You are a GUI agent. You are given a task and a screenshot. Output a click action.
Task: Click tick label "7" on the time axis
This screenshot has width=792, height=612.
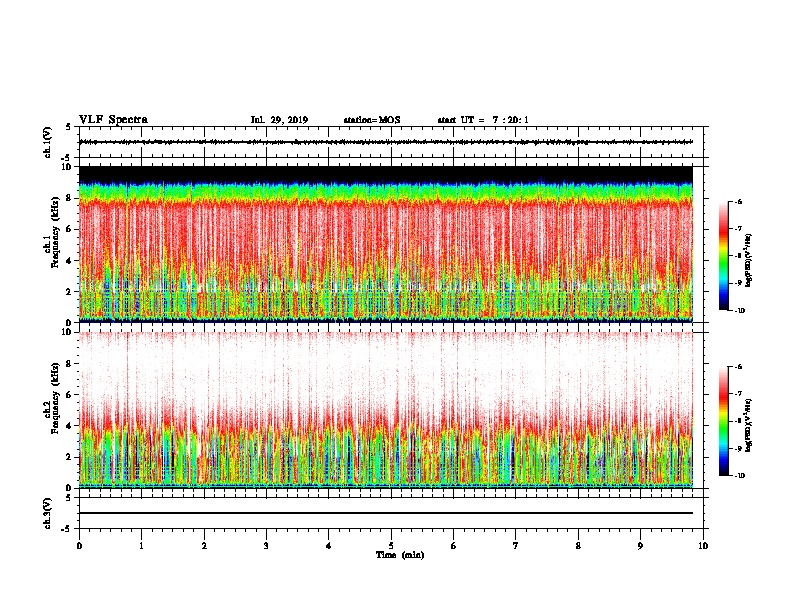(x=516, y=546)
